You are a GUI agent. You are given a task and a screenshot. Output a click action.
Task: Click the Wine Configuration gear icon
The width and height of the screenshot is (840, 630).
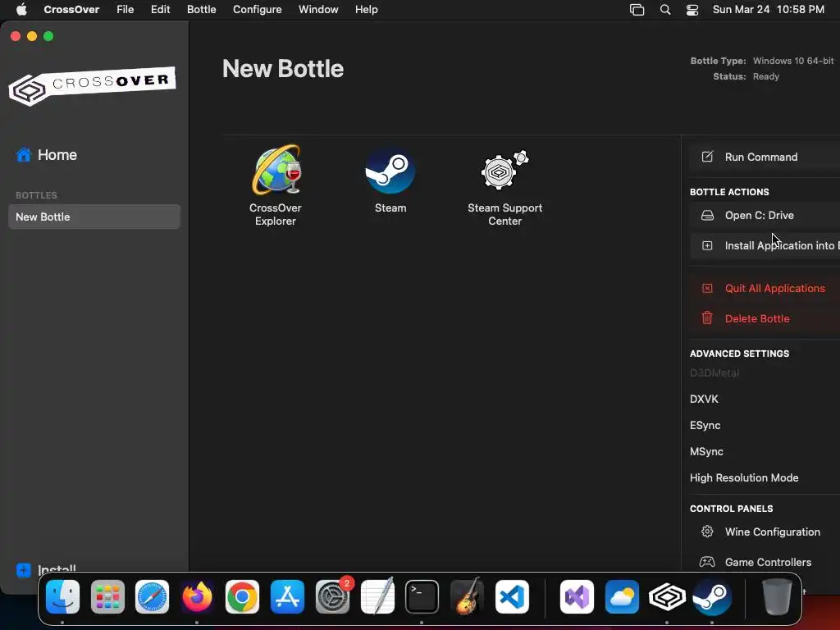(x=707, y=532)
